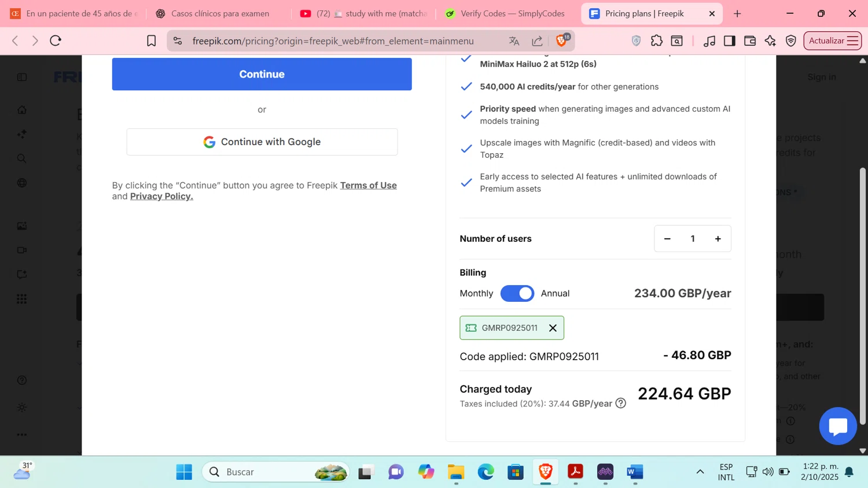
Task: Click the 234.00 GBP/year price
Action: [x=683, y=293]
